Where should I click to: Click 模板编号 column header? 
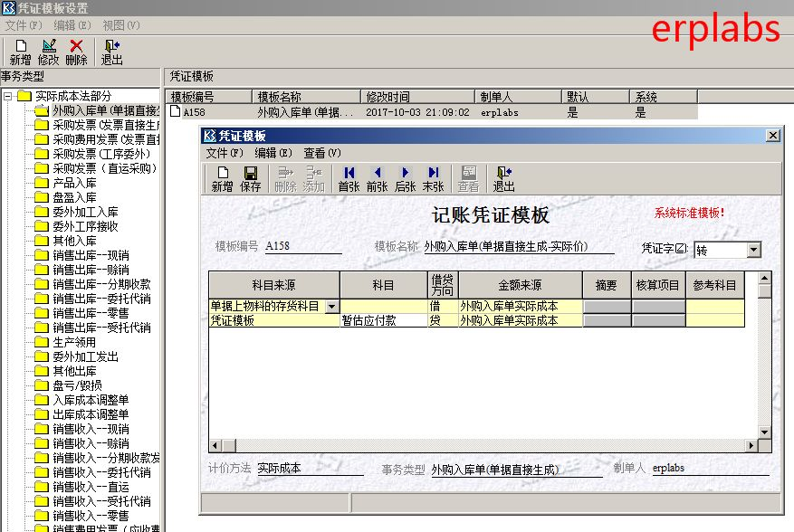pyautogui.click(x=208, y=97)
